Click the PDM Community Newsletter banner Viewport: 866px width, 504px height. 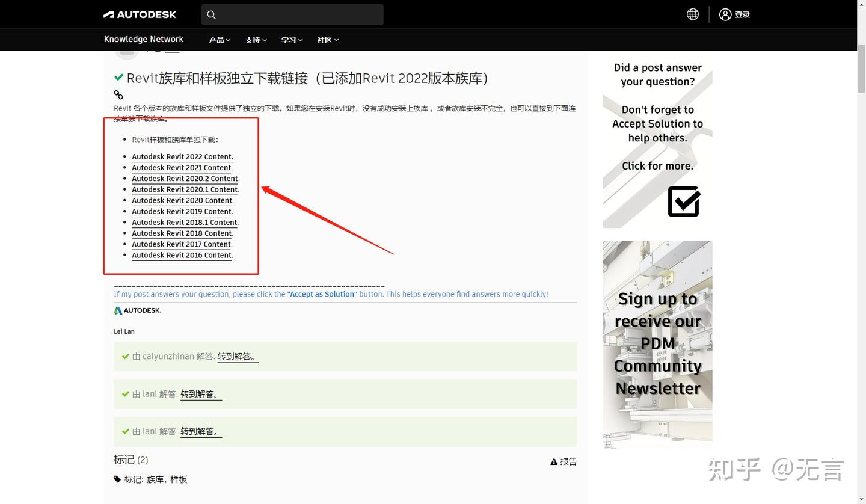click(658, 344)
